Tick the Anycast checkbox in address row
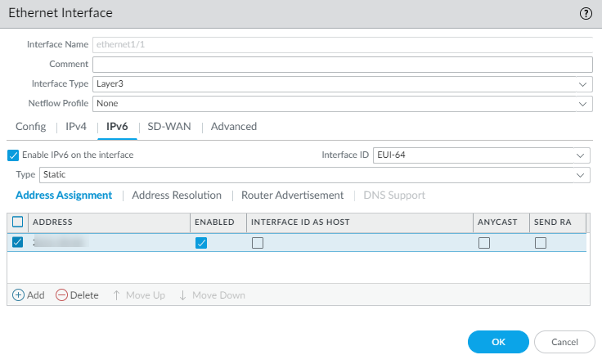602x364 pixels. 484,242
